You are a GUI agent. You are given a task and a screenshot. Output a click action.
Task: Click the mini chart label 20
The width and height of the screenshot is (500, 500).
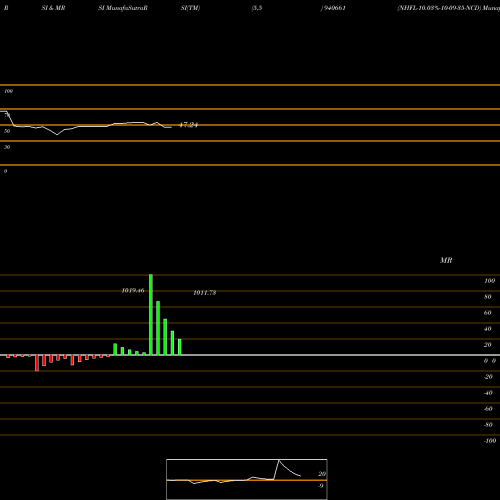[322, 474]
